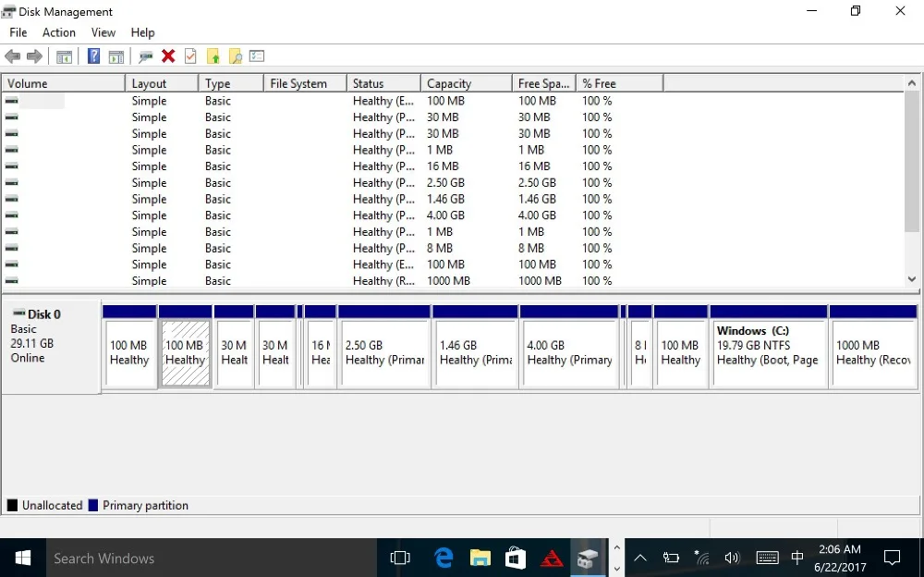This screenshot has width=924, height=577.
Task: Open the touch keyboard tray icon
Action: pos(767,558)
